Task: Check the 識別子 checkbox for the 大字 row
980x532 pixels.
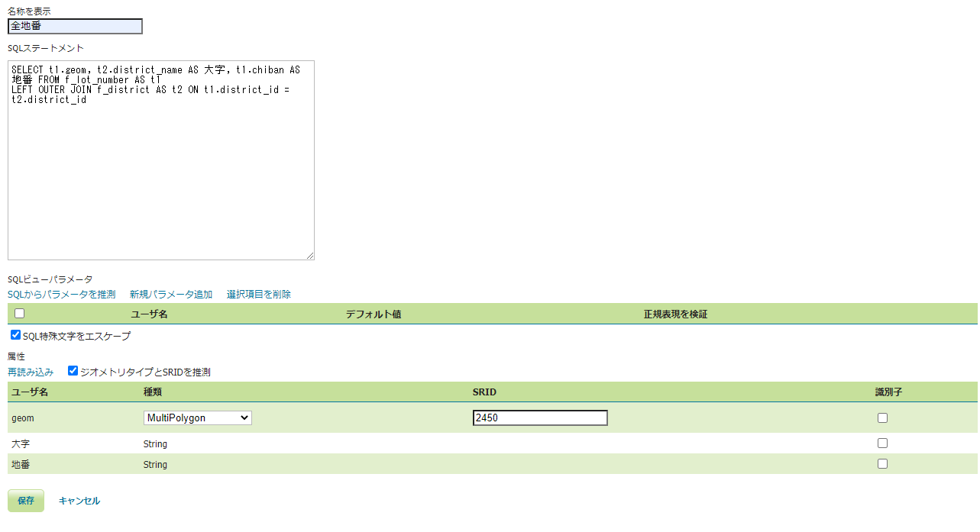Action: [x=883, y=443]
